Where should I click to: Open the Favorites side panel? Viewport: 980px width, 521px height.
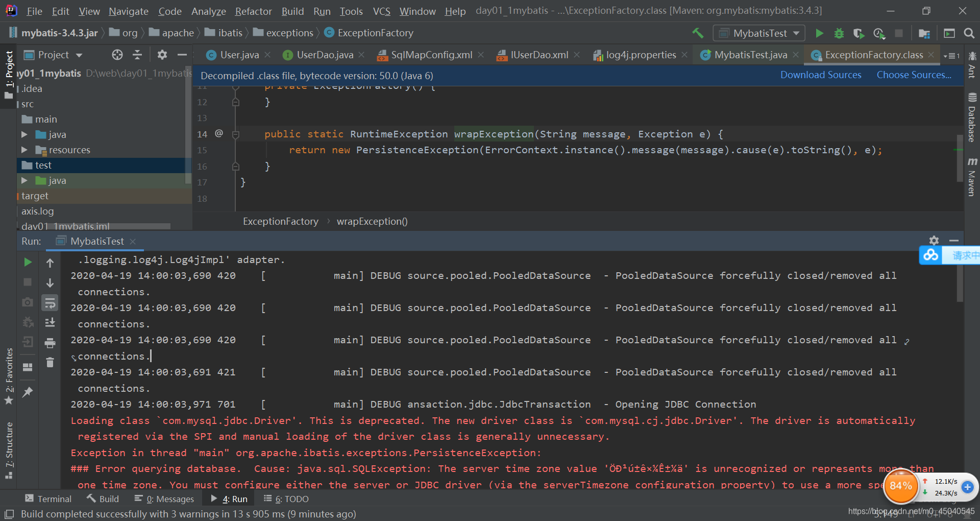click(9, 376)
